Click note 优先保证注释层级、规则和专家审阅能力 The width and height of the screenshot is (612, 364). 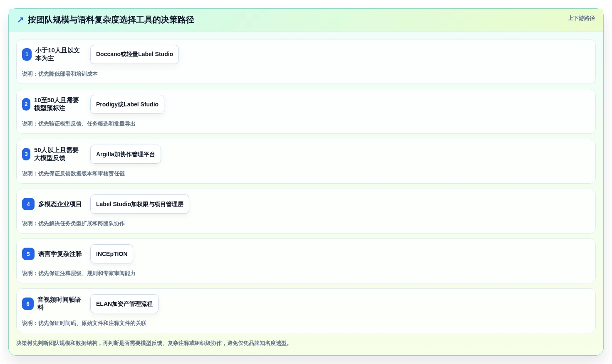point(79,273)
